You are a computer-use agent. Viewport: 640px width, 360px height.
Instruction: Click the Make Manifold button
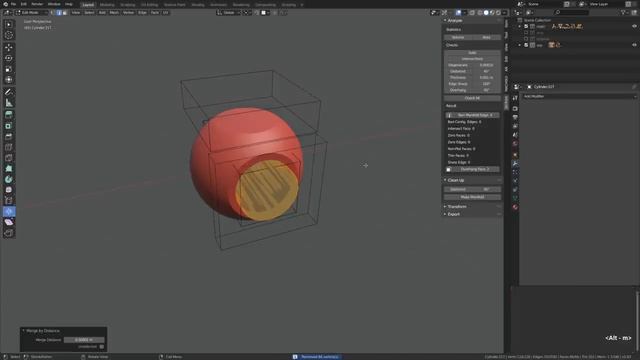[x=472, y=197]
